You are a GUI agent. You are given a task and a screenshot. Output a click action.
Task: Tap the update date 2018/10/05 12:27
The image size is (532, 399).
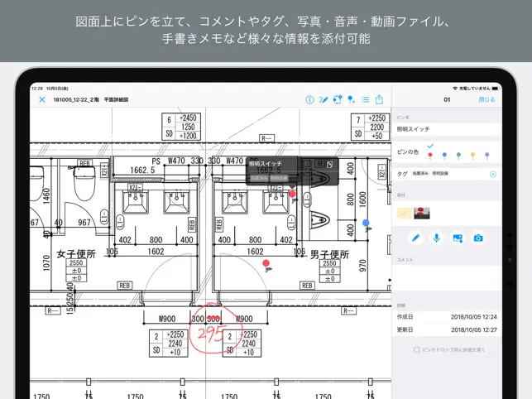coord(473,329)
